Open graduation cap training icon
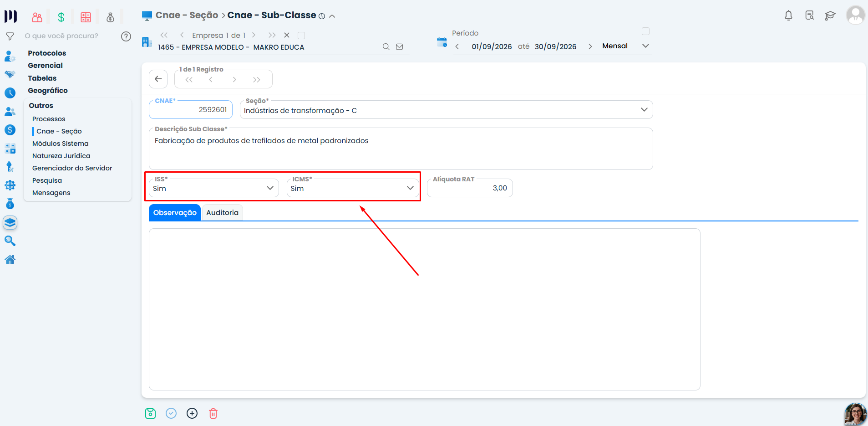868x426 pixels. click(x=830, y=15)
